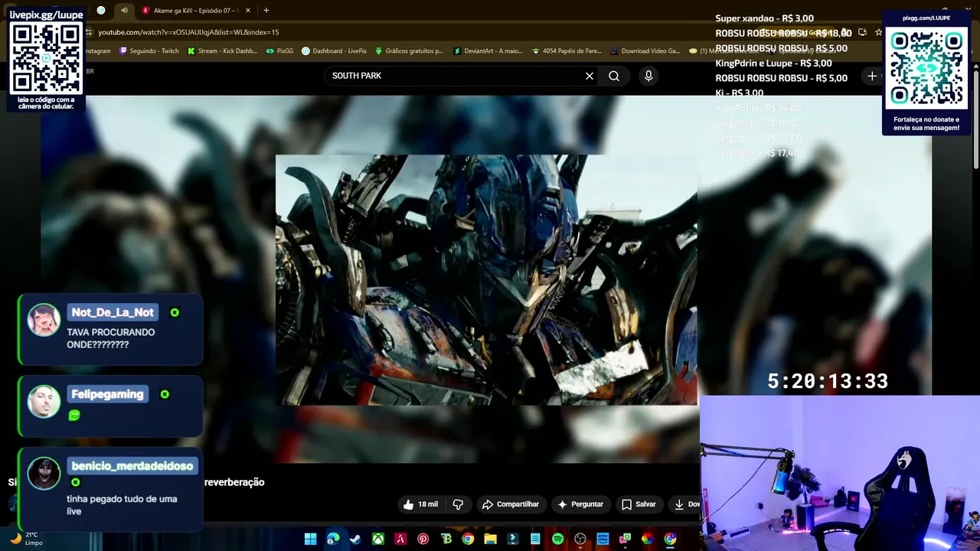Close the Akame ga Kill! tab
The height and width of the screenshot is (551, 980).
[248, 11]
